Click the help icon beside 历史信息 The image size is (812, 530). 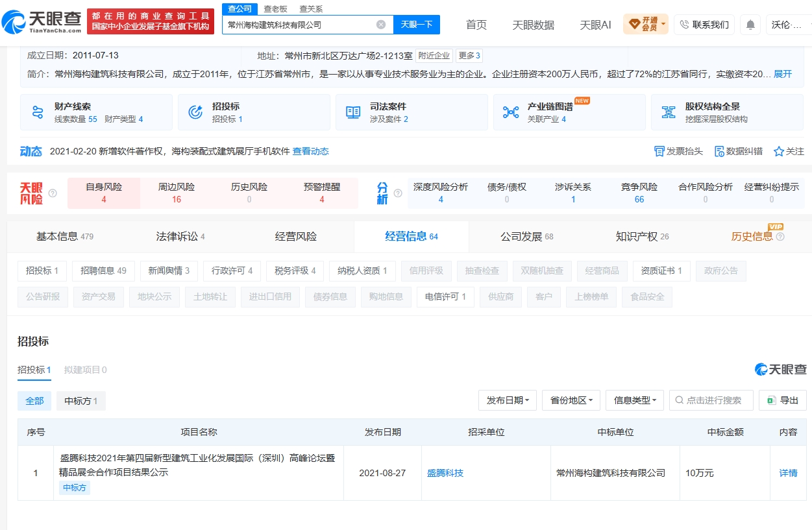point(780,237)
